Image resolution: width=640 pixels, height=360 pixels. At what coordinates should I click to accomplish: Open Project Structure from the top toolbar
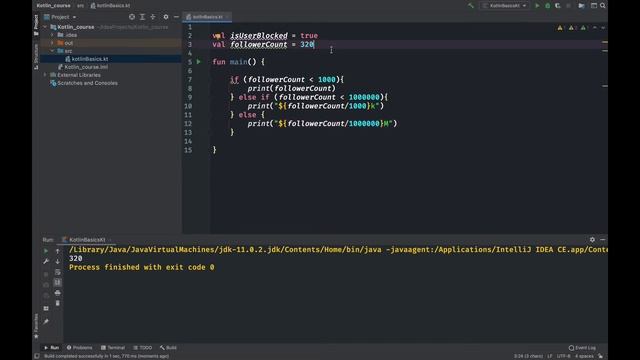pyautogui.click(x=581, y=6)
